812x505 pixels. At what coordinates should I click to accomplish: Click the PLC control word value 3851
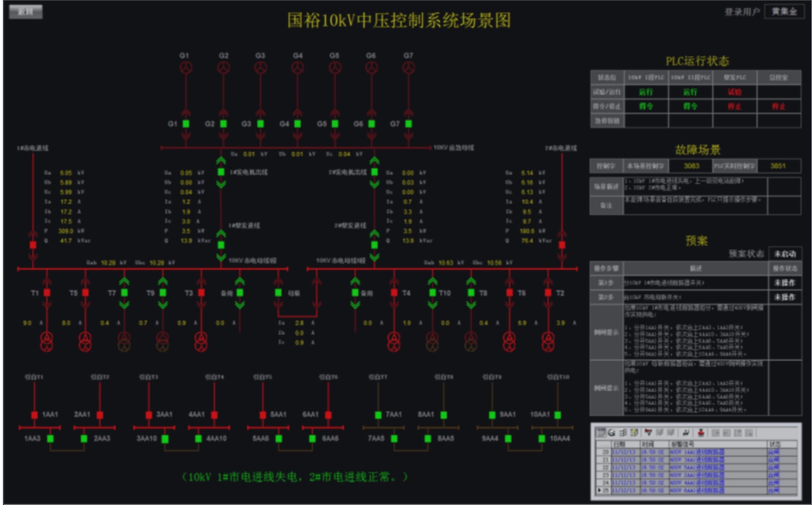pyautogui.click(x=778, y=166)
